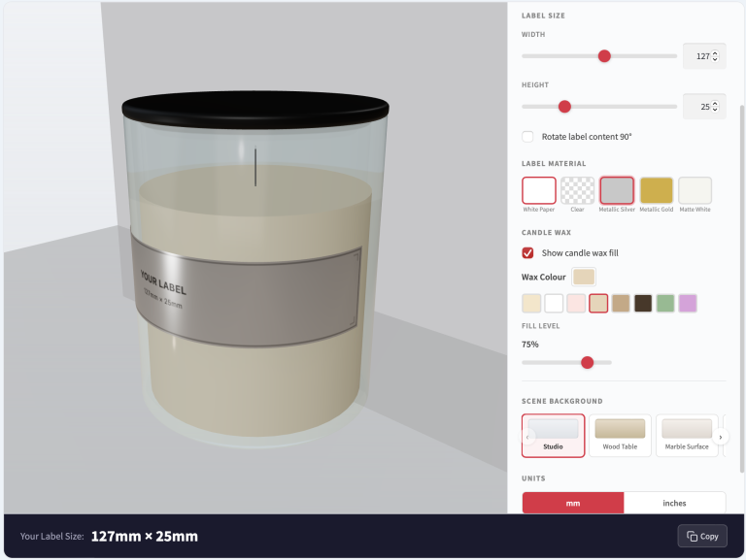Viewport: 746px width, 560px height.
Task: Choose the Matte White label material
Action: tap(695, 190)
